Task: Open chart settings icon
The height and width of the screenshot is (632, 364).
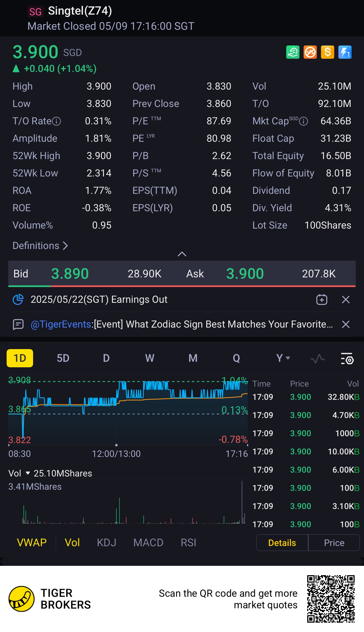Action: click(347, 358)
